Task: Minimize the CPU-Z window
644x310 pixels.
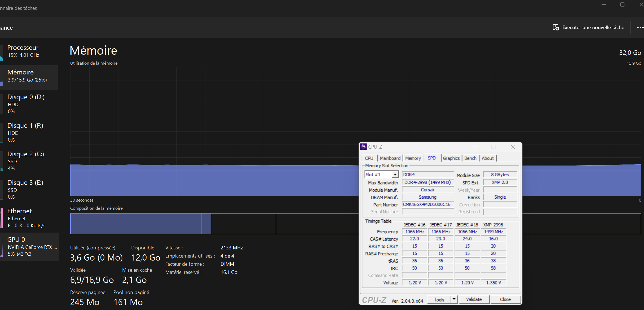Action: [x=475, y=147]
